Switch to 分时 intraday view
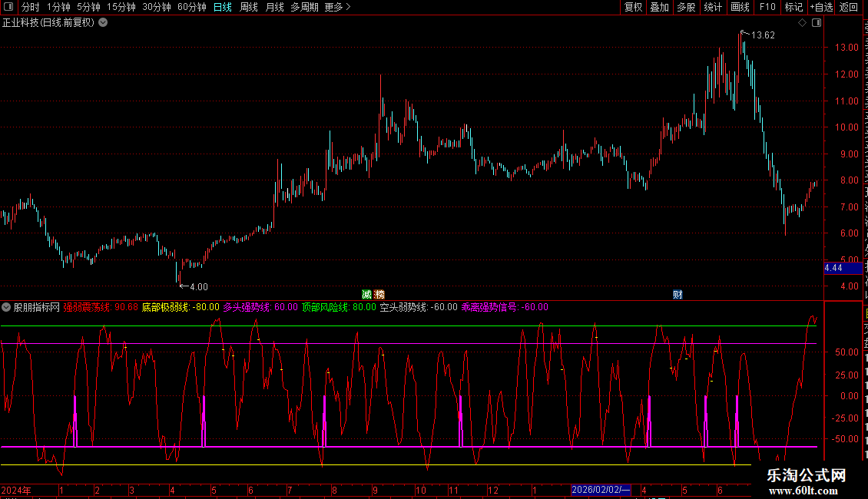868x499 pixels. (x=31, y=7)
